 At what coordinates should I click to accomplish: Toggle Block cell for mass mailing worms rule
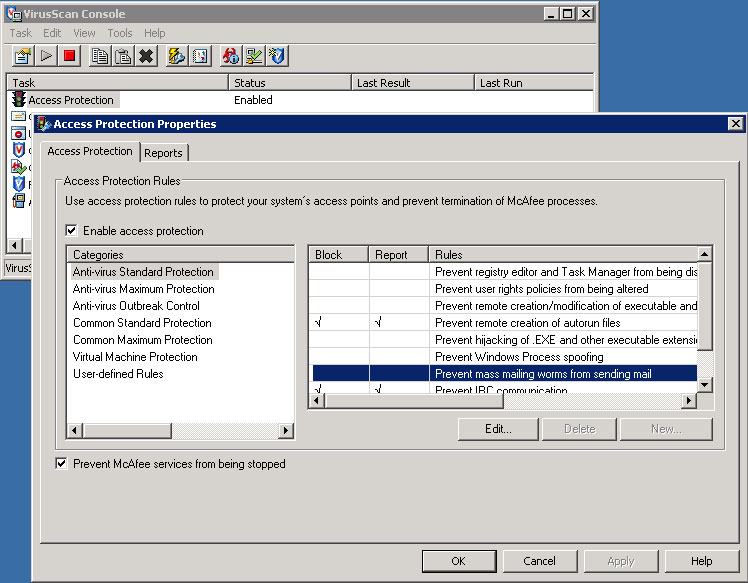tap(341, 374)
